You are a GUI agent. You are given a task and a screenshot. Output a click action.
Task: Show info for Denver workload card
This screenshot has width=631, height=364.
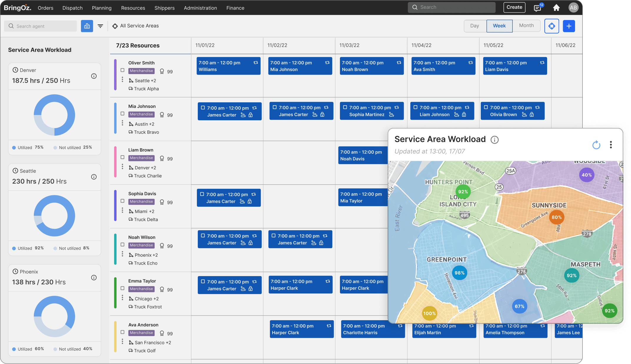94,76
